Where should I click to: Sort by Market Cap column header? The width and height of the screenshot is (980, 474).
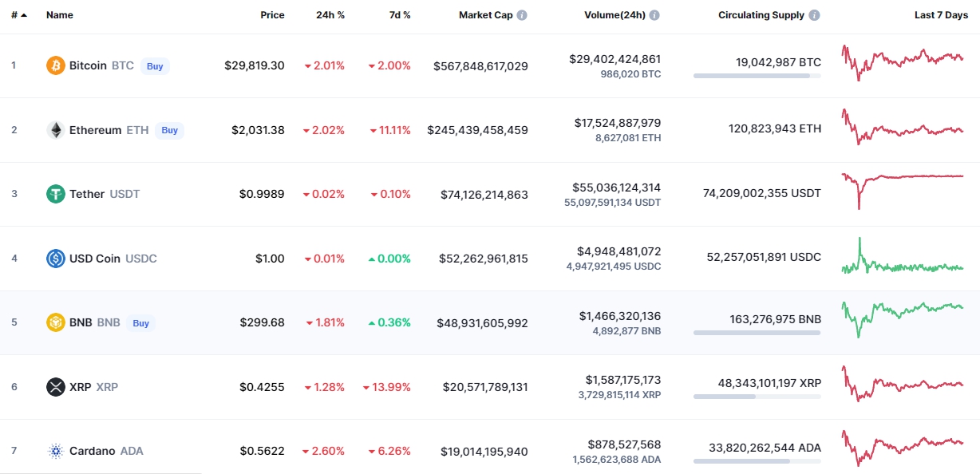point(486,15)
